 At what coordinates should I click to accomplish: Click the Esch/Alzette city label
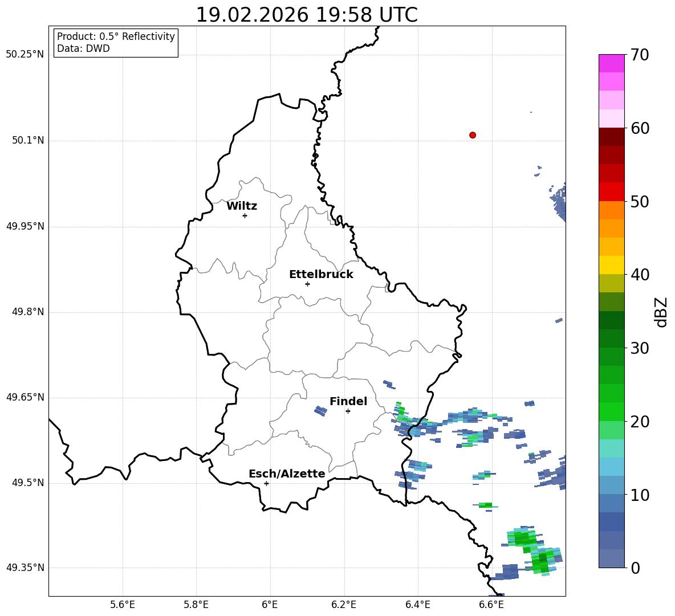click(x=287, y=474)
